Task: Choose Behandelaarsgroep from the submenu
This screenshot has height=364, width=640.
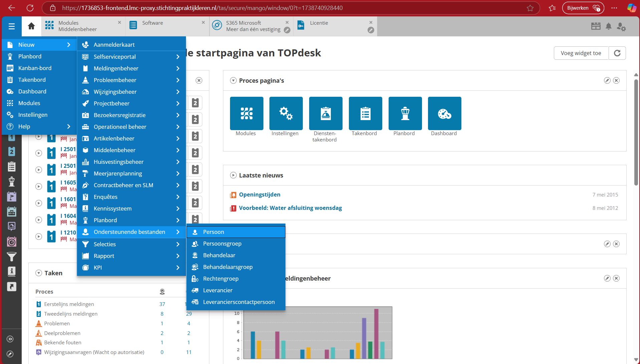Action: [228, 267]
